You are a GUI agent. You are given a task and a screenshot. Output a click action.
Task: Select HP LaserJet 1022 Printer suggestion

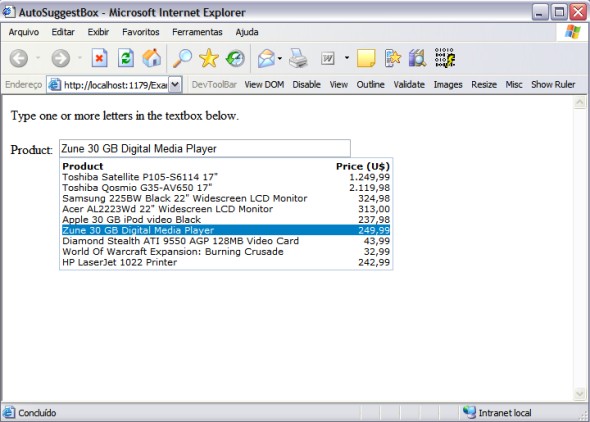click(226, 262)
